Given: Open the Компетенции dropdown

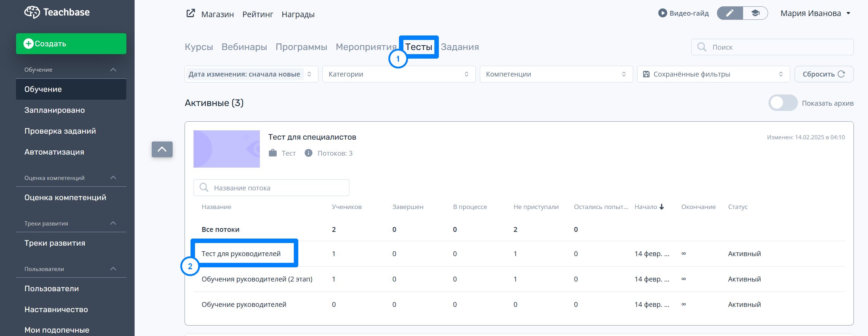Looking at the screenshot, I should click(x=556, y=74).
